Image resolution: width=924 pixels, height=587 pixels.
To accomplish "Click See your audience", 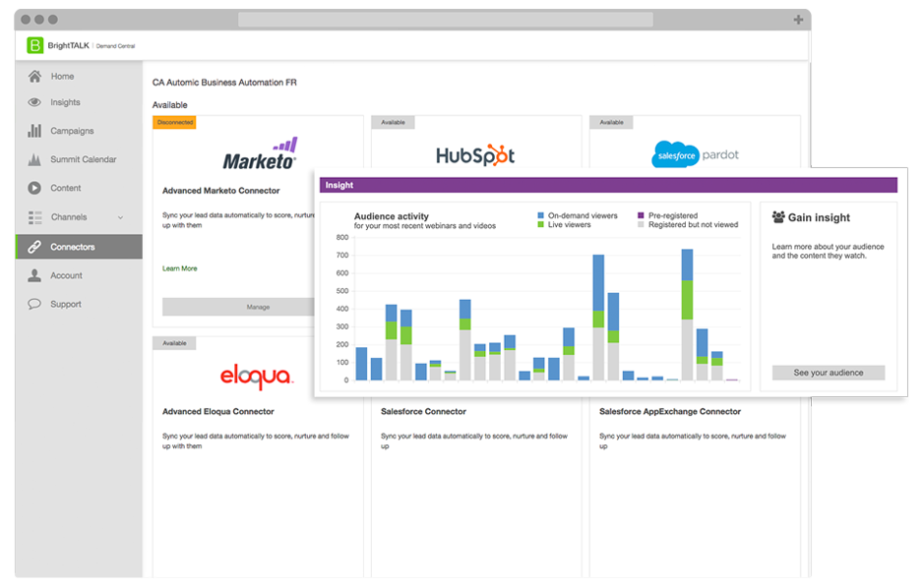I will 828,372.
